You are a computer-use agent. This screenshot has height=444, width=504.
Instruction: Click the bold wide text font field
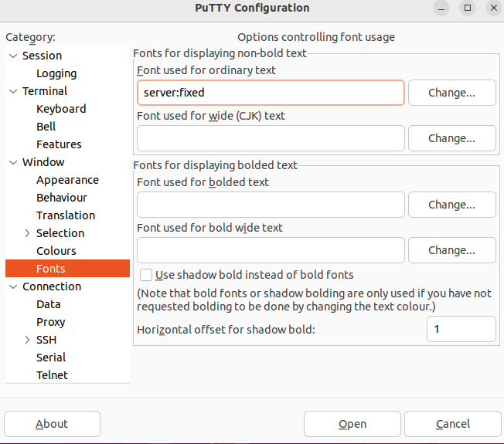tap(271, 250)
